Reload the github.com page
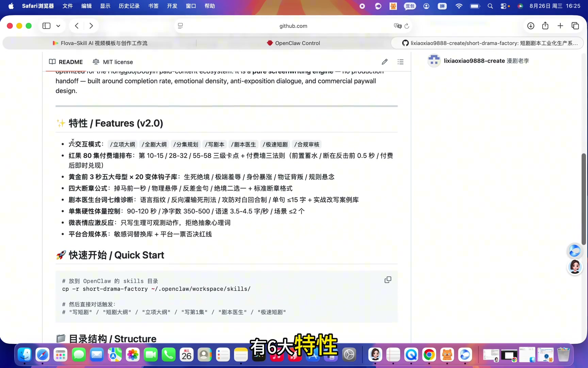Screen dimensions: 588x368 tap(407, 26)
